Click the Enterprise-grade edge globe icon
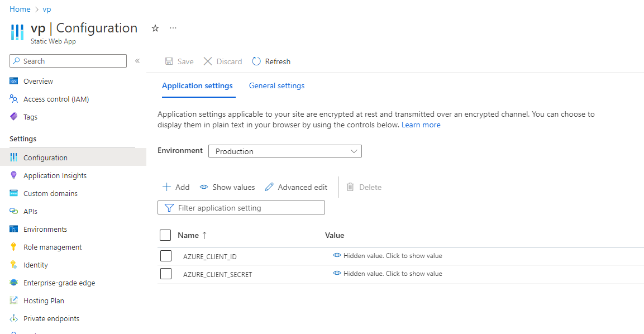The width and height of the screenshot is (644, 334). pyautogui.click(x=13, y=283)
